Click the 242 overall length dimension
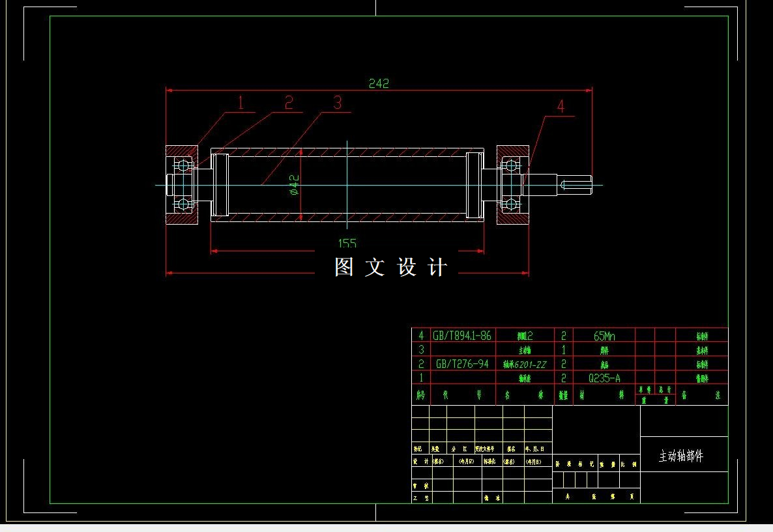This screenshot has height=532, width=773. (379, 83)
